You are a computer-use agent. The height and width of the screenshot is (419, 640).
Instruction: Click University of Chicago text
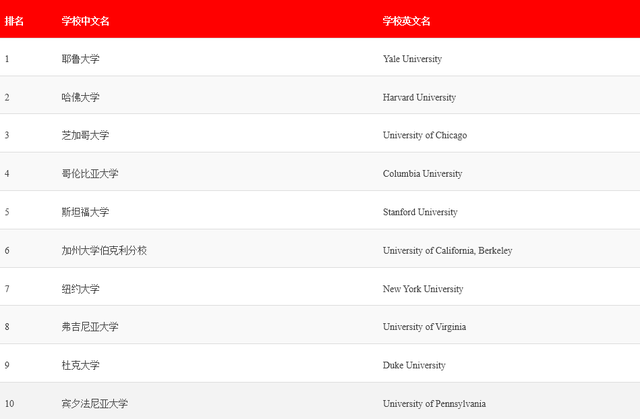click(x=425, y=135)
